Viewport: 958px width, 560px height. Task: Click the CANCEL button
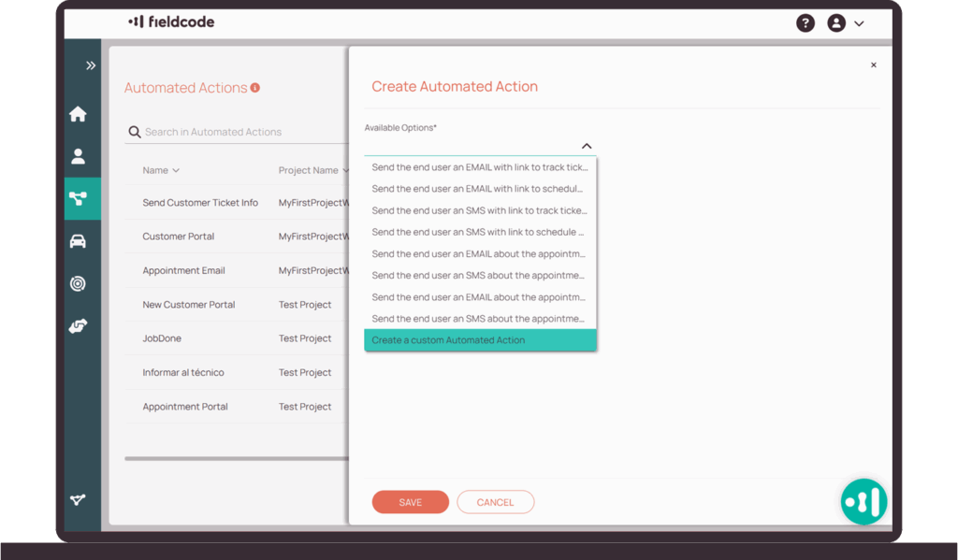click(x=495, y=502)
